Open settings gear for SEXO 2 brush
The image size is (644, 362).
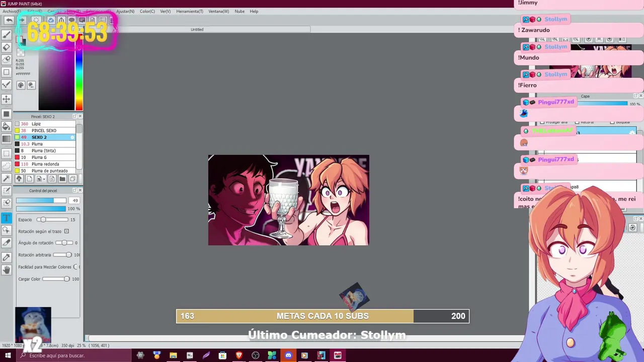pyautogui.click(x=72, y=137)
